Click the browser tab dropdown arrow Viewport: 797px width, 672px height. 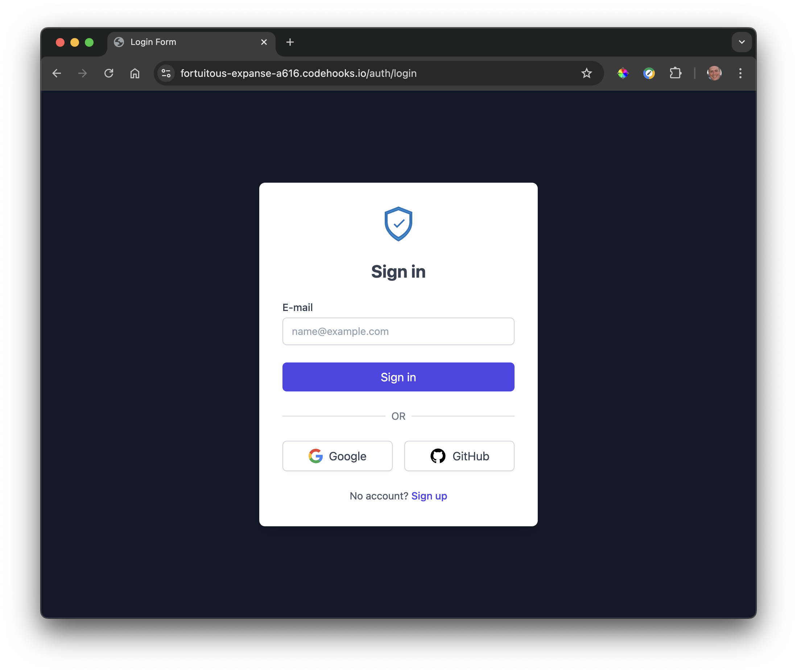742,42
